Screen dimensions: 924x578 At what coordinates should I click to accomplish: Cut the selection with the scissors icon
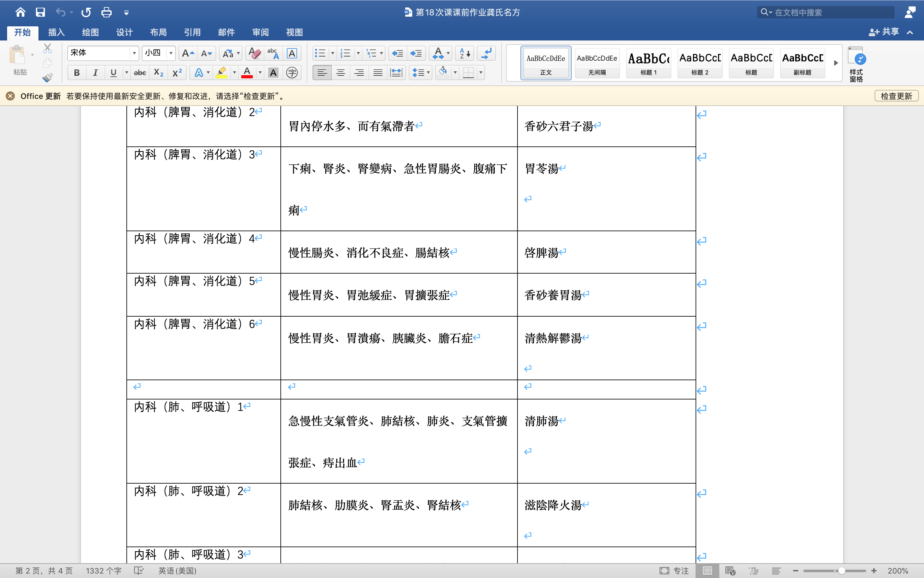pyautogui.click(x=47, y=48)
